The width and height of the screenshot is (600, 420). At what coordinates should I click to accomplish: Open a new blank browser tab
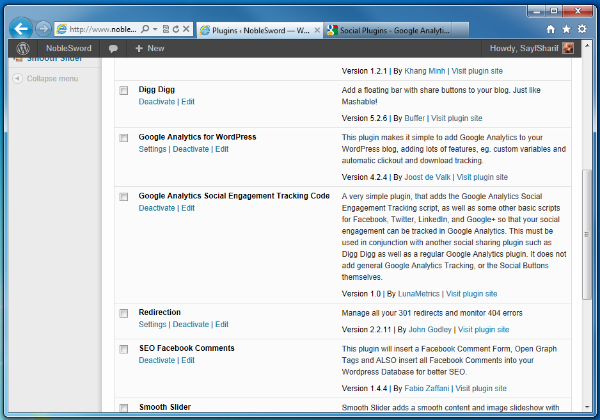tap(461, 30)
